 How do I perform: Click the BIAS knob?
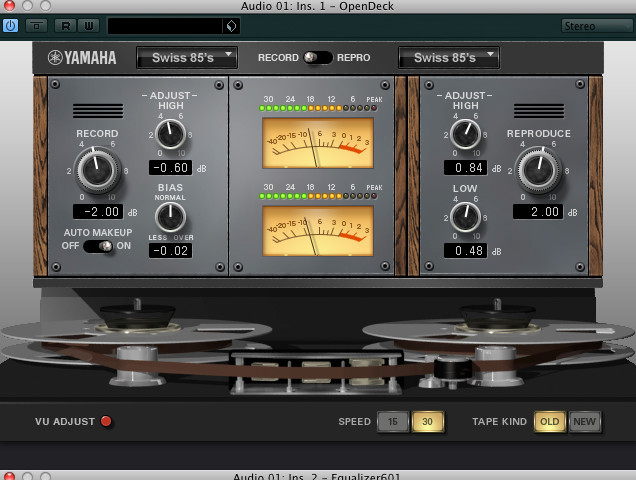point(170,217)
